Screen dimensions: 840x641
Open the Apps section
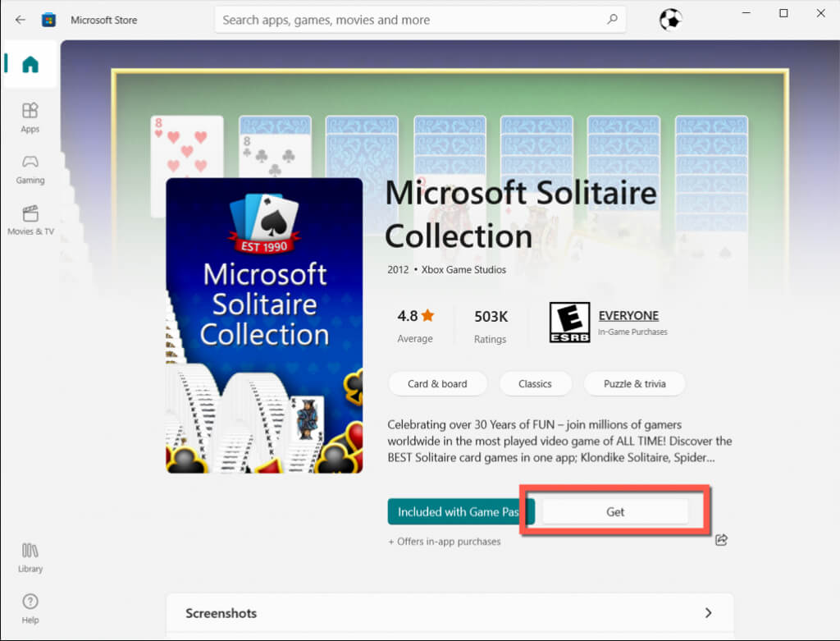point(30,117)
